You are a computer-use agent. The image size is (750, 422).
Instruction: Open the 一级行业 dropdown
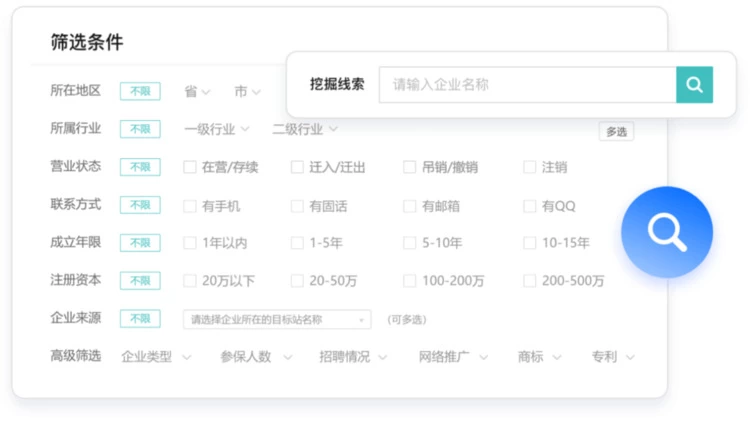pos(216,129)
